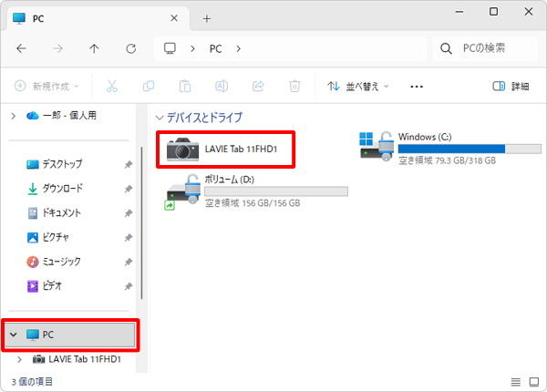The height and width of the screenshot is (392, 547).
Task: Select PC in the navigation tree
Action: (70, 335)
